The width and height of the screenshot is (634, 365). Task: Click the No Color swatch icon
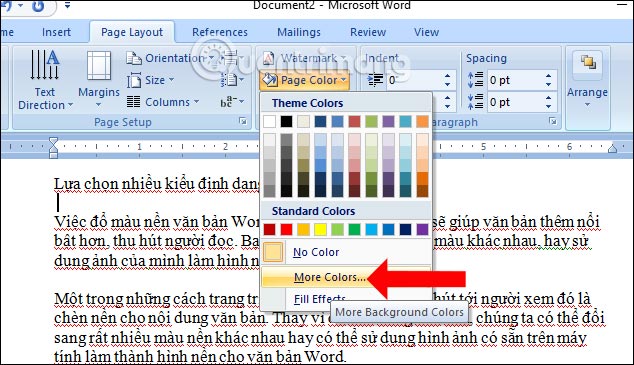click(273, 252)
